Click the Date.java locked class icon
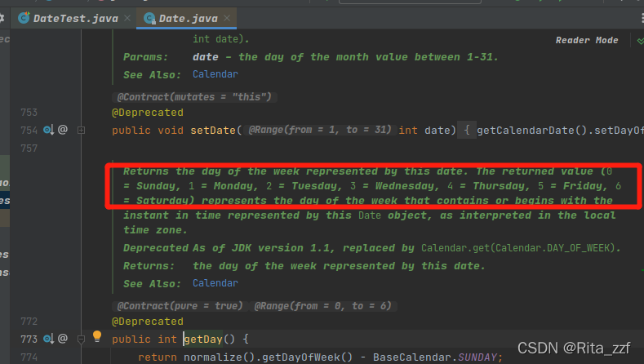This screenshot has height=364, width=644. [149, 18]
